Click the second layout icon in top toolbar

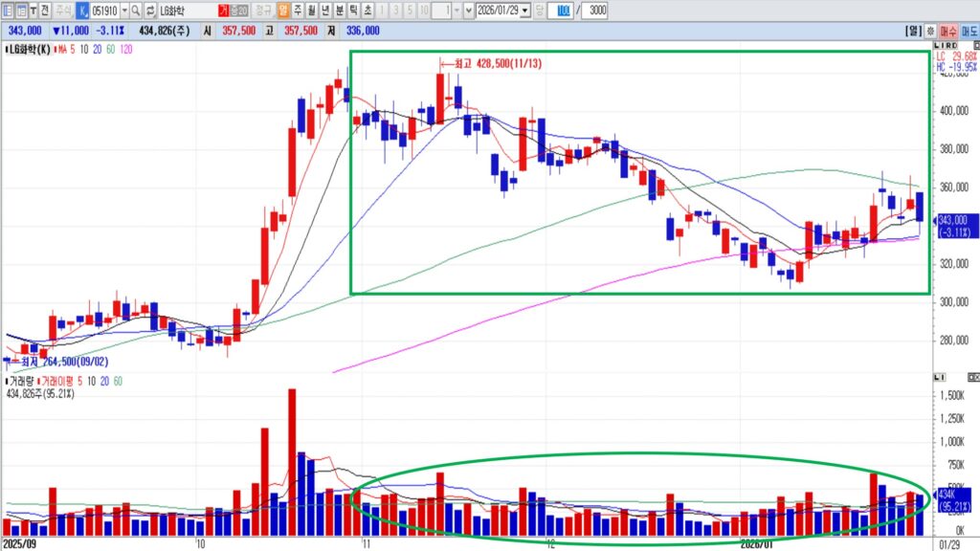[x=21, y=11]
